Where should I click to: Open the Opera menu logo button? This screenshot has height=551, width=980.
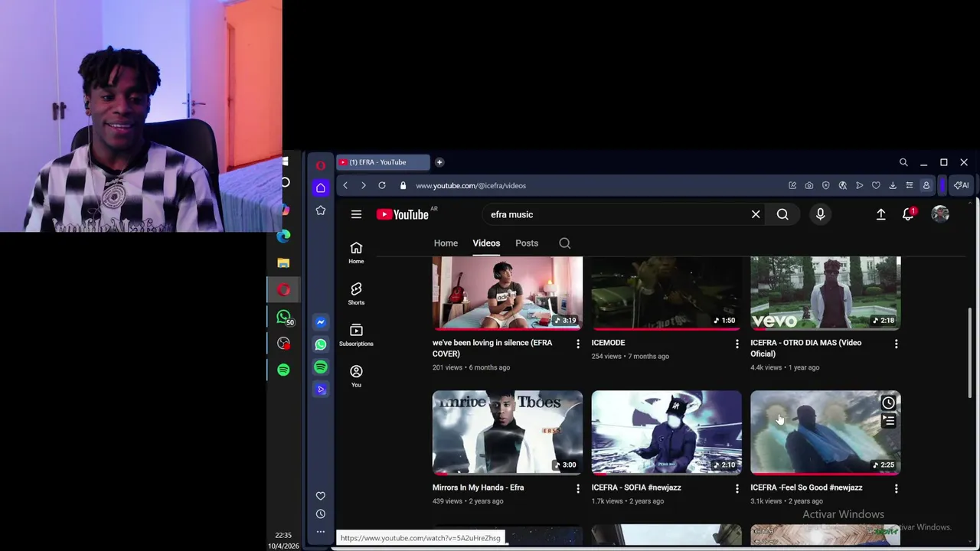pyautogui.click(x=321, y=165)
